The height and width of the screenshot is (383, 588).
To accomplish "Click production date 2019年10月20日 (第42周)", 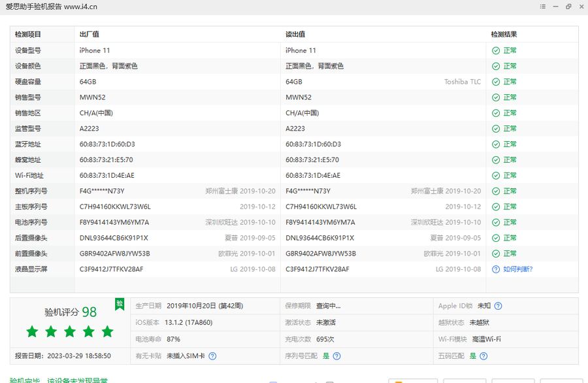I will 204,306.
